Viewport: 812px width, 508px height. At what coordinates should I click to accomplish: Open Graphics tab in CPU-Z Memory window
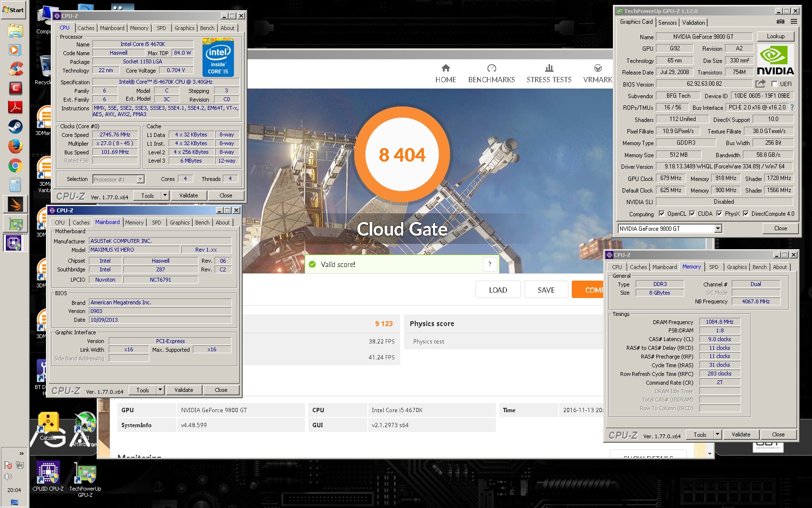pyautogui.click(x=737, y=267)
